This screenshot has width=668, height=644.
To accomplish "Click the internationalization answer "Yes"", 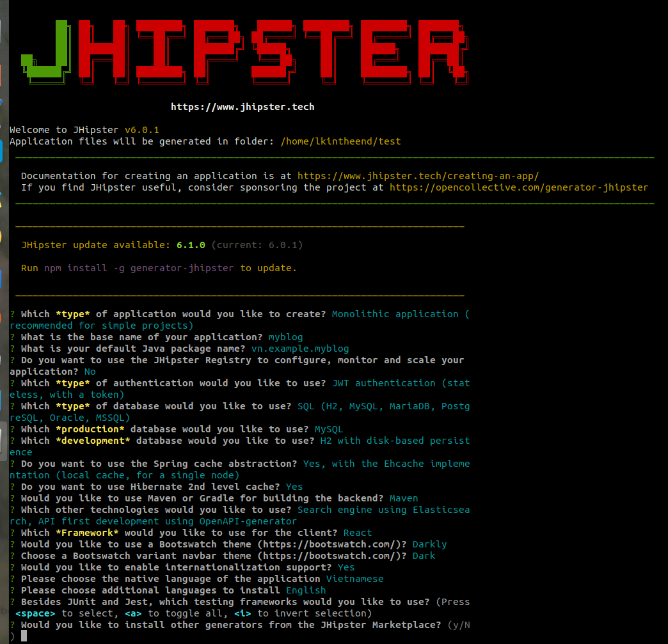I will point(346,567).
